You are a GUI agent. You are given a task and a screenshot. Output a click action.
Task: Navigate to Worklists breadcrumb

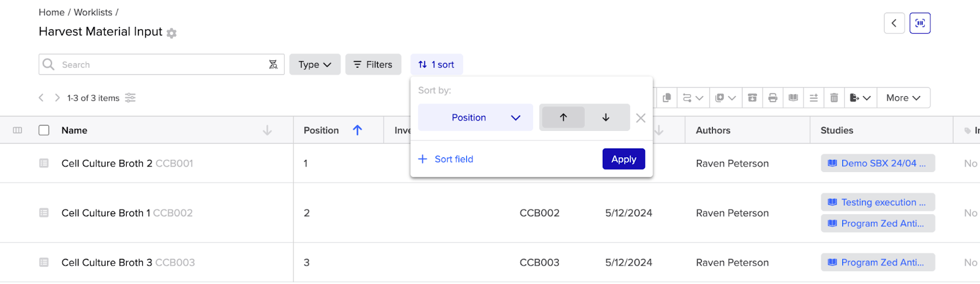click(x=93, y=12)
